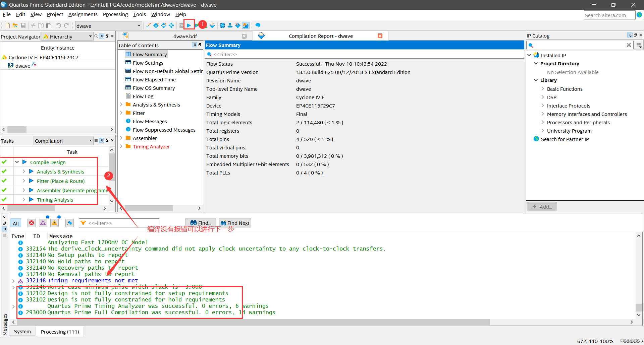Expand the Analysis & Synthesis report folder
Viewport: 644px width, 345px height.
click(121, 105)
